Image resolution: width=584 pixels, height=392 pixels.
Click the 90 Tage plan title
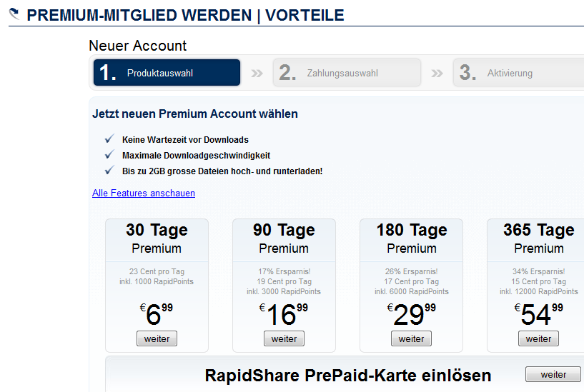[284, 230]
